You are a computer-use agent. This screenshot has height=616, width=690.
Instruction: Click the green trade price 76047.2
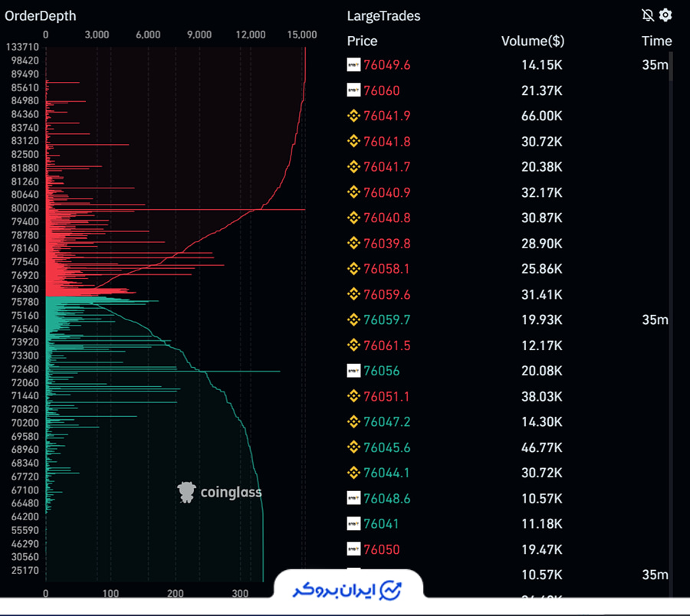point(386,422)
